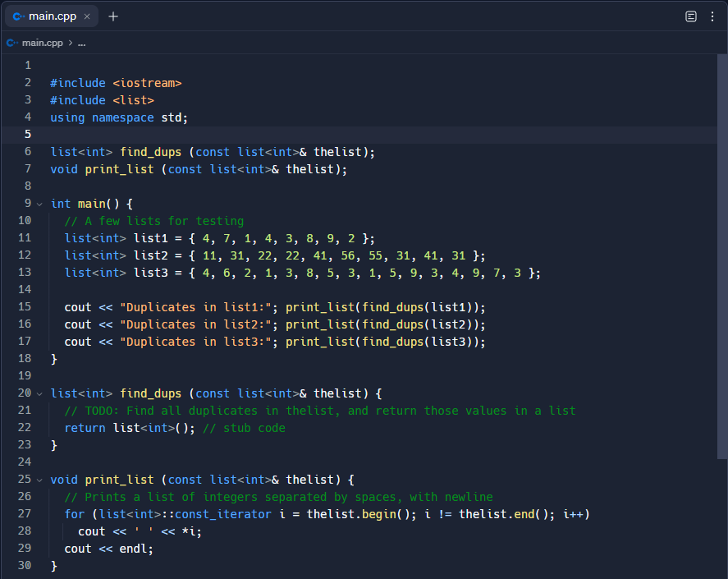Open the split editor layout icon

pos(690,16)
